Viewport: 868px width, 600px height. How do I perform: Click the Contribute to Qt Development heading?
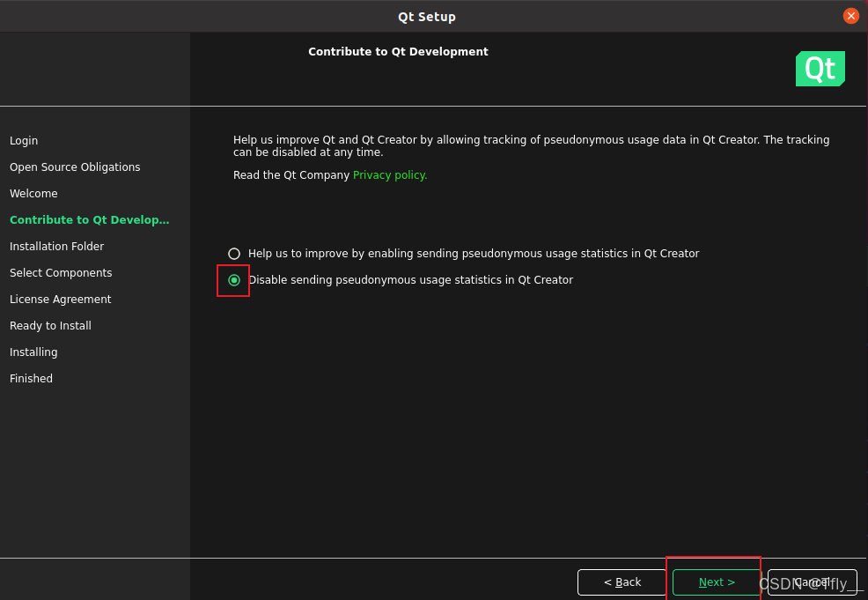(x=398, y=51)
